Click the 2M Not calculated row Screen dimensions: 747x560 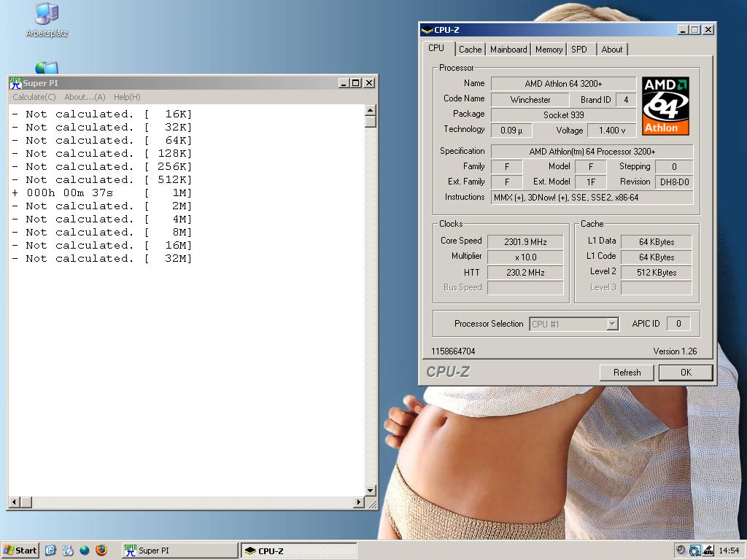click(102, 206)
